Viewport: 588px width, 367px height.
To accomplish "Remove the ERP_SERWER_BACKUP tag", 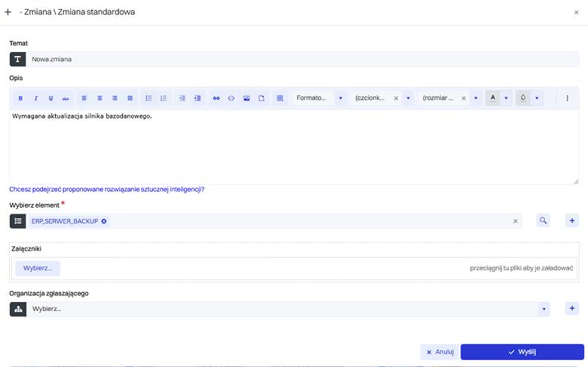I will click(104, 221).
